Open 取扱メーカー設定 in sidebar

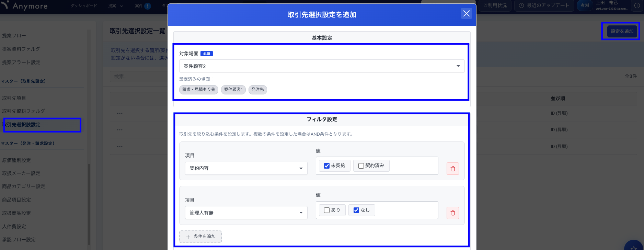(21, 173)
